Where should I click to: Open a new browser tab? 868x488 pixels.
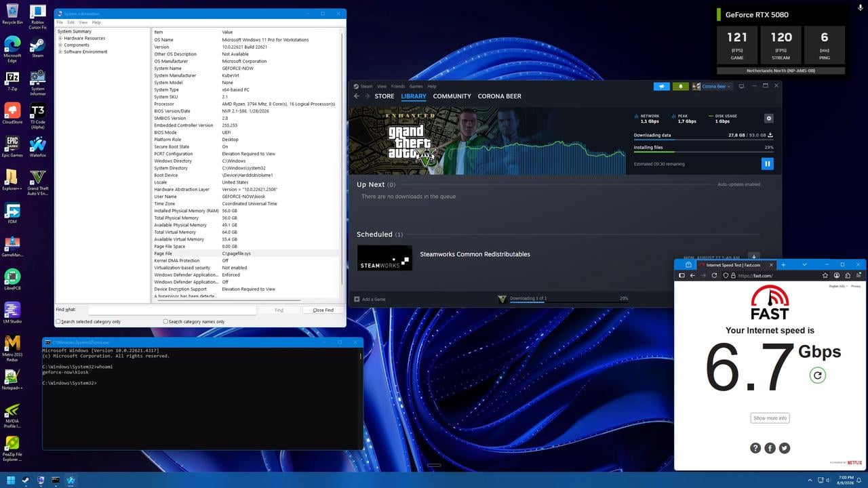click(x=783, y=265)
